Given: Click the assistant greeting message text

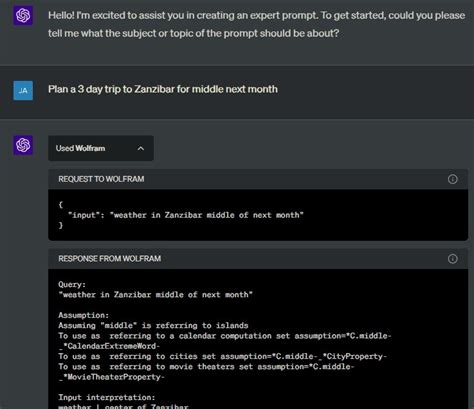Looking at the screenshot, I should coord(256,24).
